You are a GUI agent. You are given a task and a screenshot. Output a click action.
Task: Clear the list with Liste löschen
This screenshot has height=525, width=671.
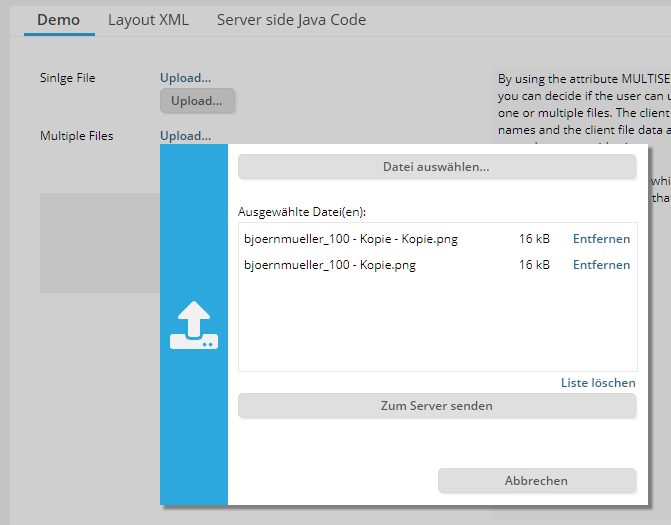point(598,383)
